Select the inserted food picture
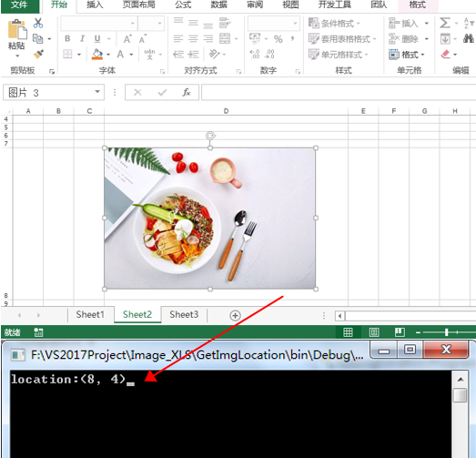The width and height of the screenshot is (476, 458). [210, 219]
